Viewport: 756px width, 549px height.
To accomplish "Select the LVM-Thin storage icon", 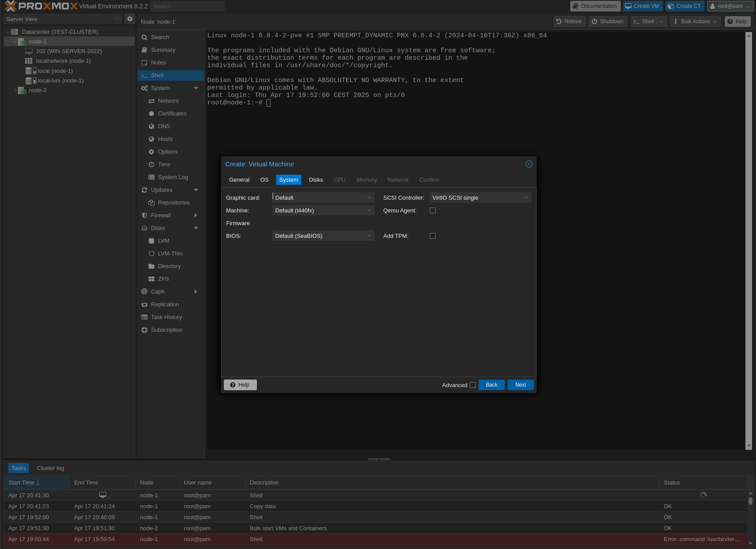I will click(151, 253).
